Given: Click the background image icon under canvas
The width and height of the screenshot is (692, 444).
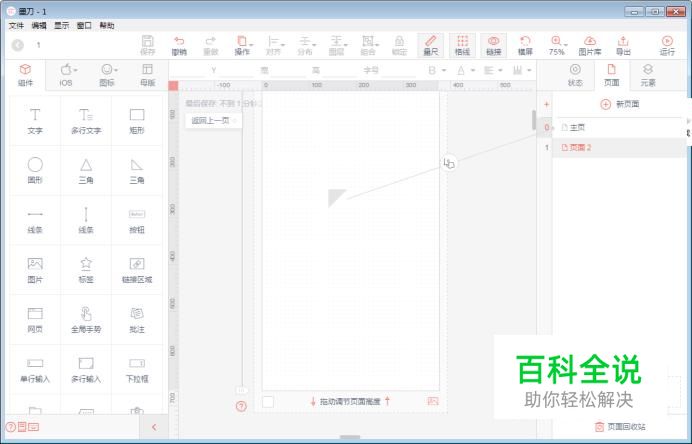Looking at the screenshot, I should pyautogui.click(x=433, y=401).
